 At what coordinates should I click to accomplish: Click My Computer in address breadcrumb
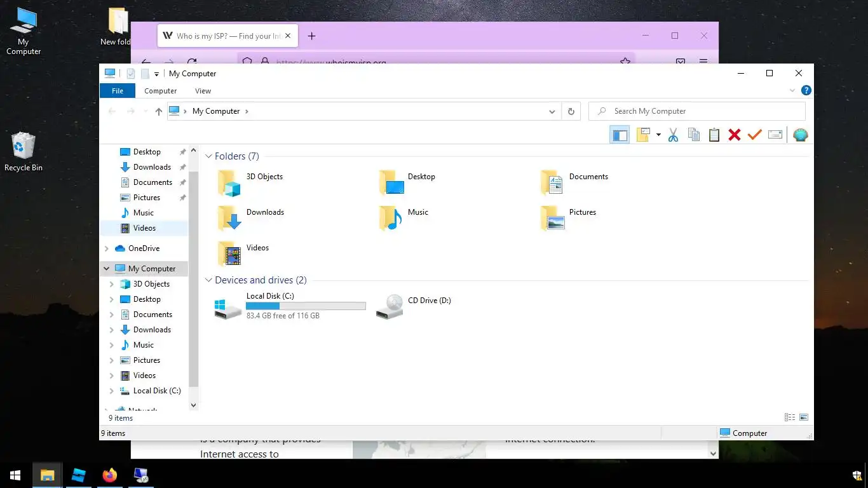point(216,111)
